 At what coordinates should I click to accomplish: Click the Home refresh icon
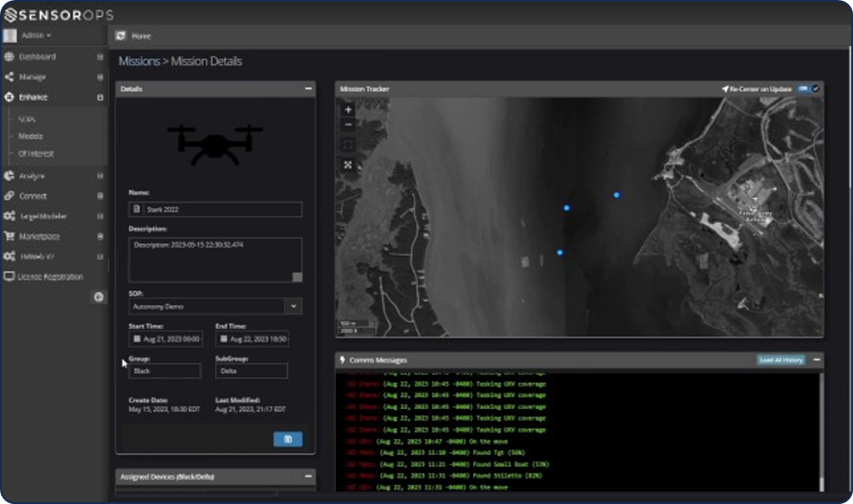pyautogui.click(x=121, y=36)
